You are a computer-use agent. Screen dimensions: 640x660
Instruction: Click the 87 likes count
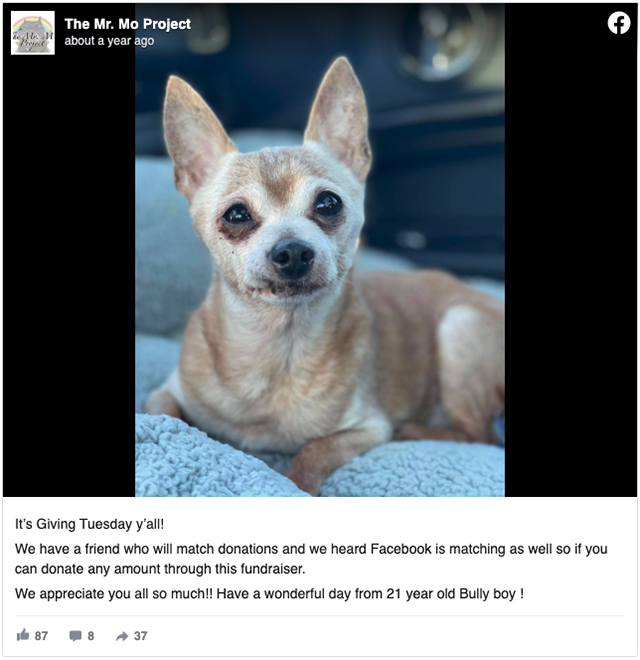41,636
